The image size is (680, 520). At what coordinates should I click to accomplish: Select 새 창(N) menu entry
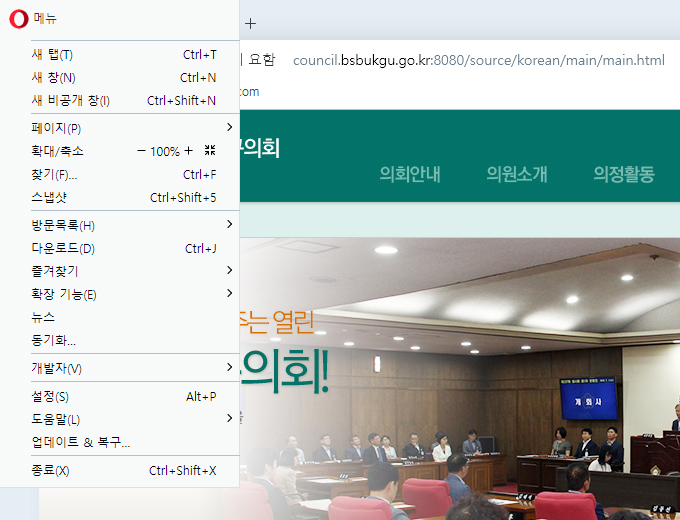(124, 78)
